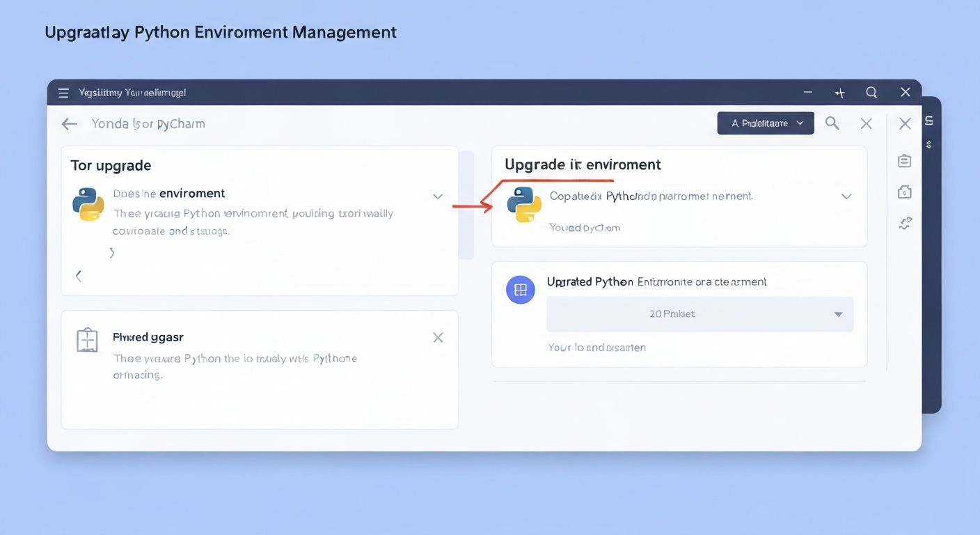980x535 pixels.
Task: Click the left chevron in Tor upgrade card
Action: click(x=79, y=276)
